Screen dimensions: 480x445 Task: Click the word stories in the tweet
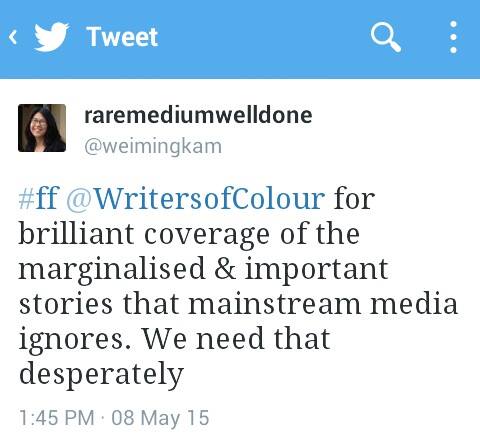(x=66, y=304)
